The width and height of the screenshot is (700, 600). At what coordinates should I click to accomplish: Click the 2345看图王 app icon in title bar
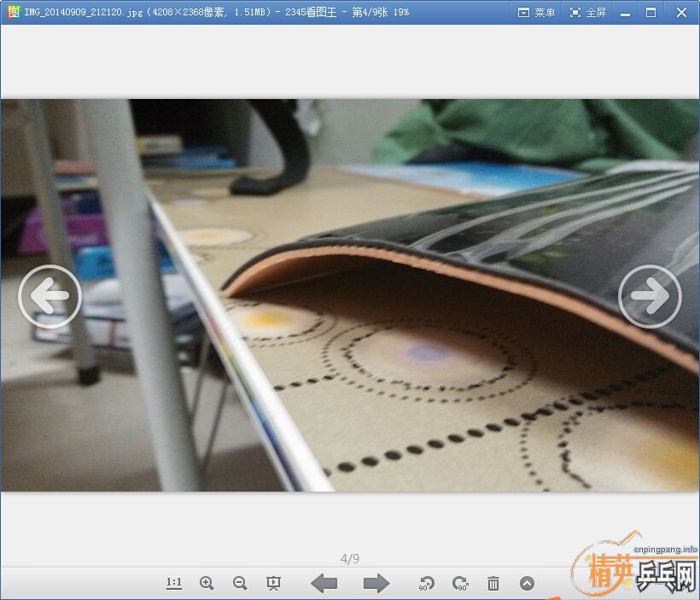(x=13, y=12)
